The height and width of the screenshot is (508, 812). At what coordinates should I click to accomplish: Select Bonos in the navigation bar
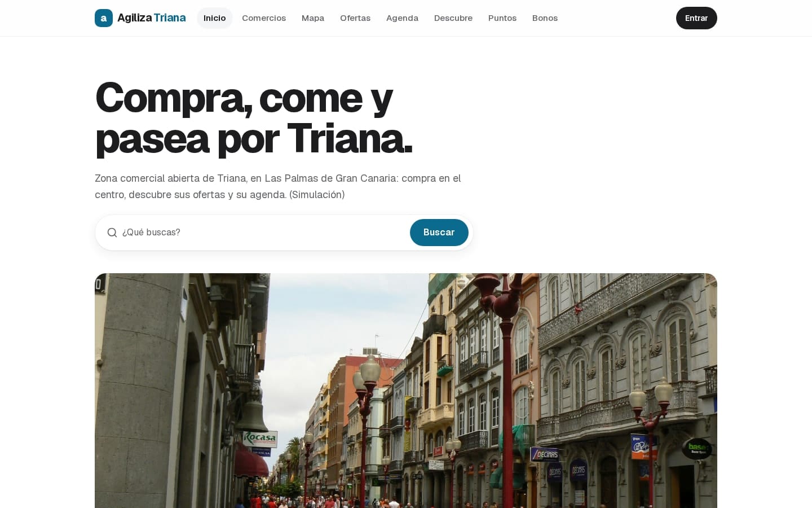545,18
